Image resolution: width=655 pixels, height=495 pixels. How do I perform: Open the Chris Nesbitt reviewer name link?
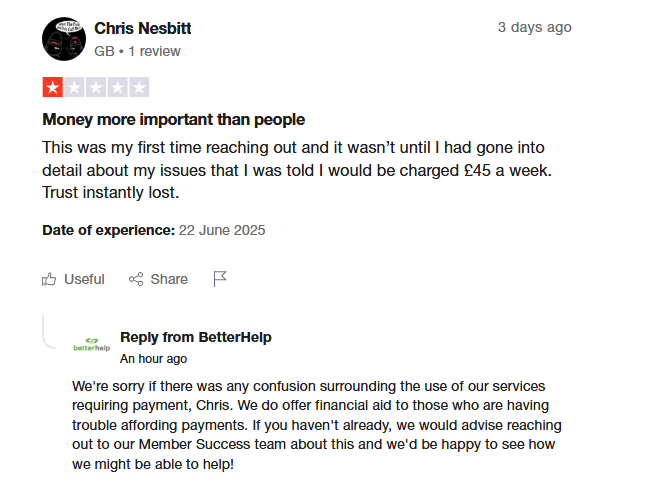(142, 28)
